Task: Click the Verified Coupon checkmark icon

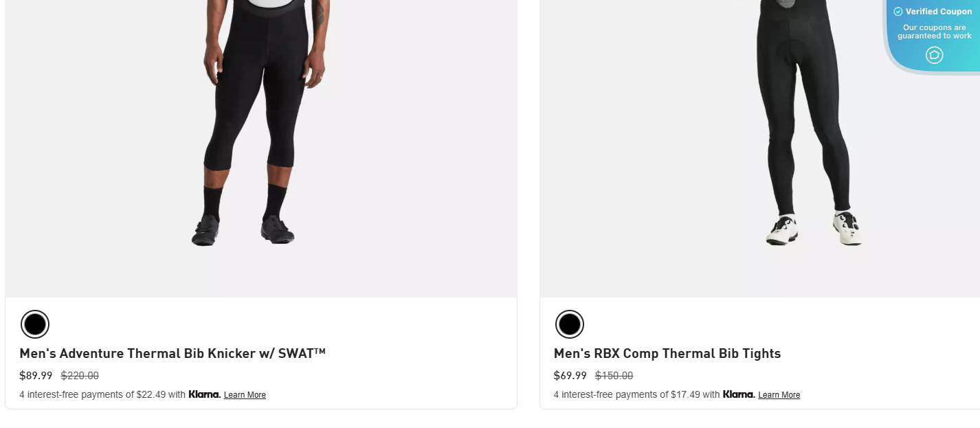Action: tap(898, 12)
